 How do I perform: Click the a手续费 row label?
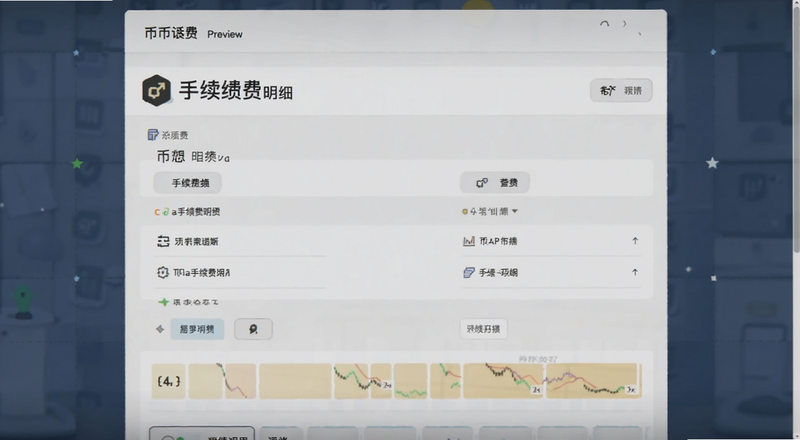195,212
